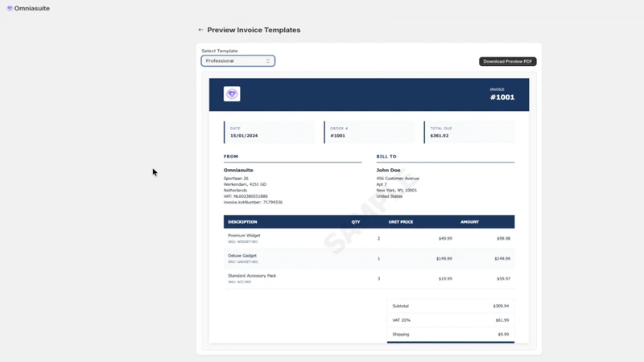This screenshot has height=362, width=644.
Task: Click the VAT number line
Action: coord(246,196)
